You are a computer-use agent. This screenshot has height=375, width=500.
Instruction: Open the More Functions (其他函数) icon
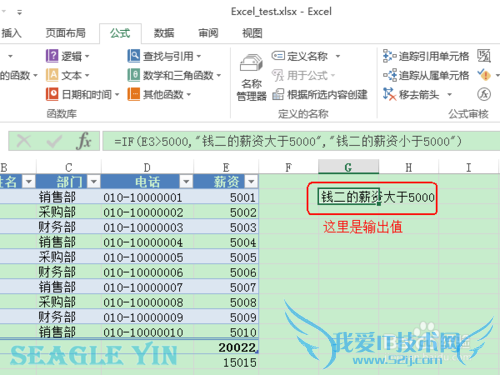coord(134,94)
